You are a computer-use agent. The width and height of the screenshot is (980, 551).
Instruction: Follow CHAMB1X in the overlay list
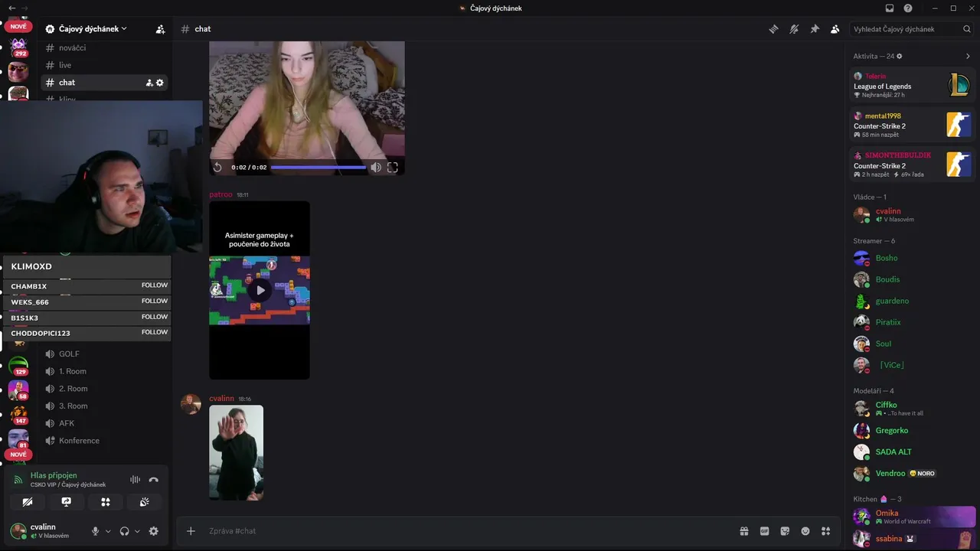click(155, 285)
